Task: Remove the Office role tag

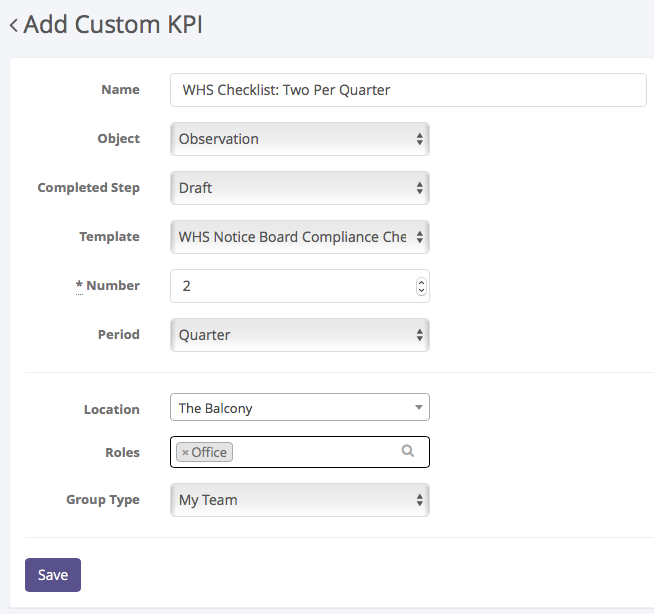Action: pyautogui.click(x=185, y=453)
